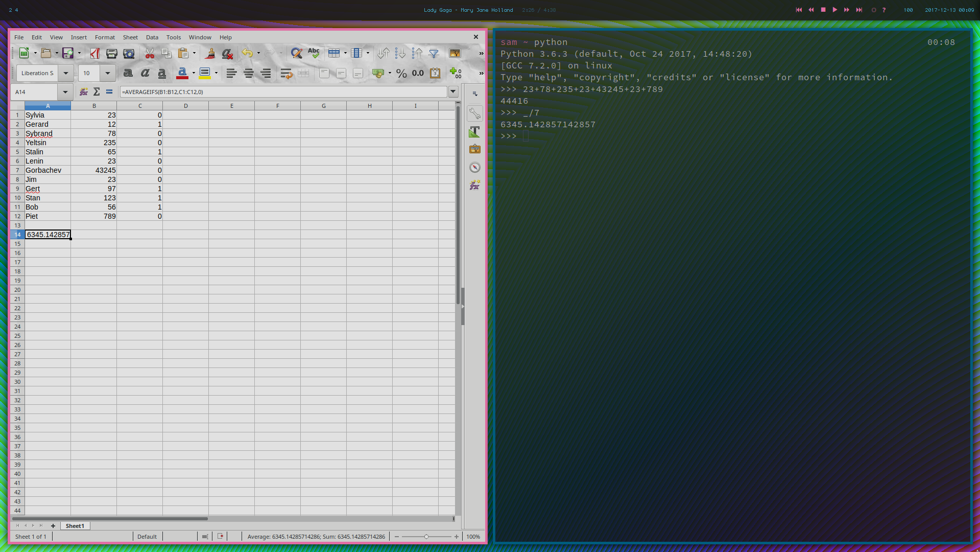Click the add new sheet plus button
The height and width of the screenshot is (552, 980).
(53, 526)
